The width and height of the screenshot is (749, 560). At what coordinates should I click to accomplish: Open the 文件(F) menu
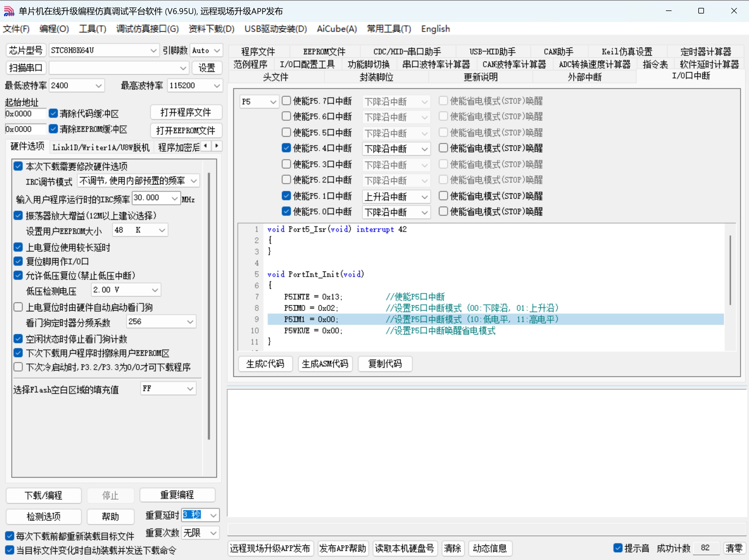click(x=16, y=29)
